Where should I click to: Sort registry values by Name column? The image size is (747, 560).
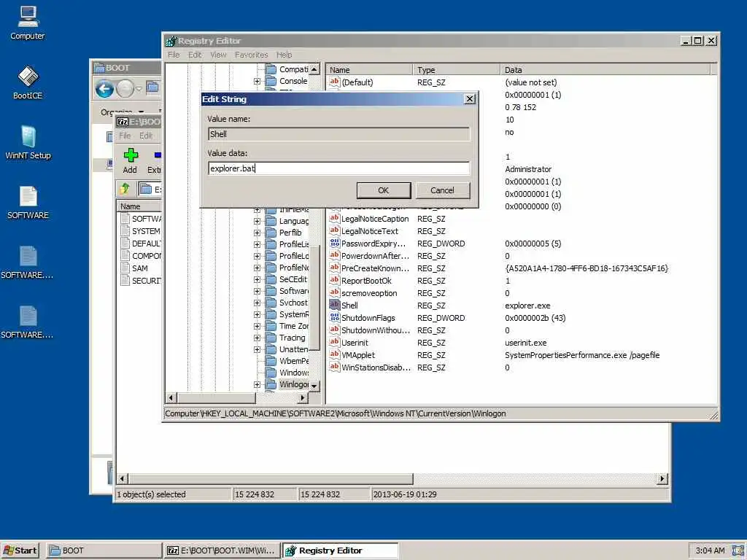pyautogui.click(x=370, y=69)
